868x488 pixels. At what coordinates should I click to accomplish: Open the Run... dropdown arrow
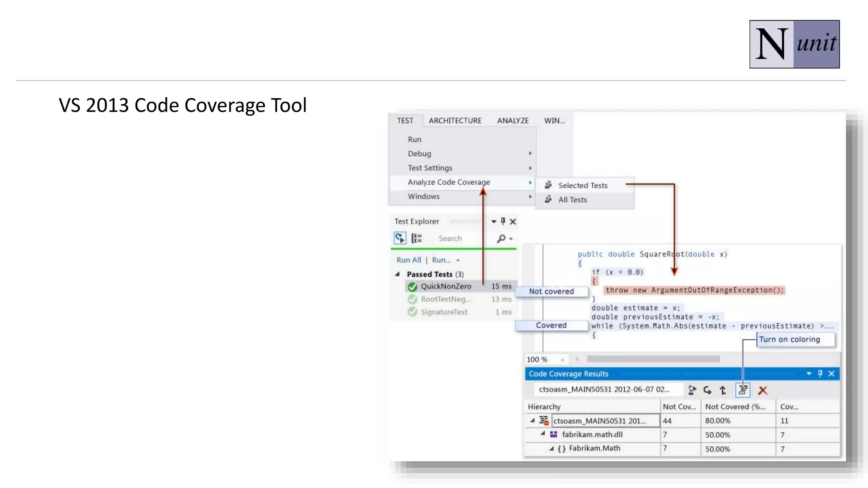458,261
